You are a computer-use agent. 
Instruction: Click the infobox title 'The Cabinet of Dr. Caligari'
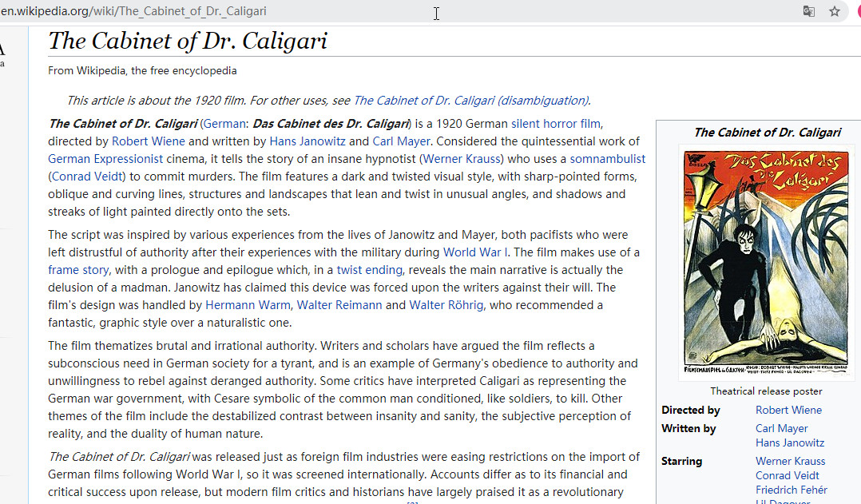(767, 133)
